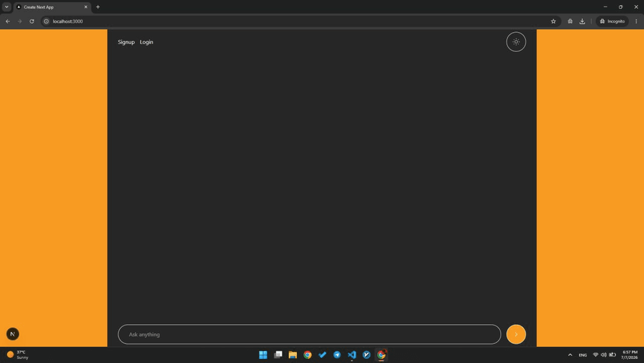The image size is (644, 363).
Task: Open the first Chrome taskbar icon
Action: click(308, 355)
